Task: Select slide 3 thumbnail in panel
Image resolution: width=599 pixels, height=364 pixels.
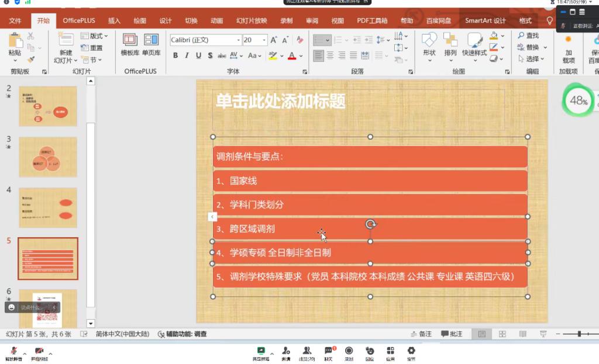Action: tap(48, 157)
